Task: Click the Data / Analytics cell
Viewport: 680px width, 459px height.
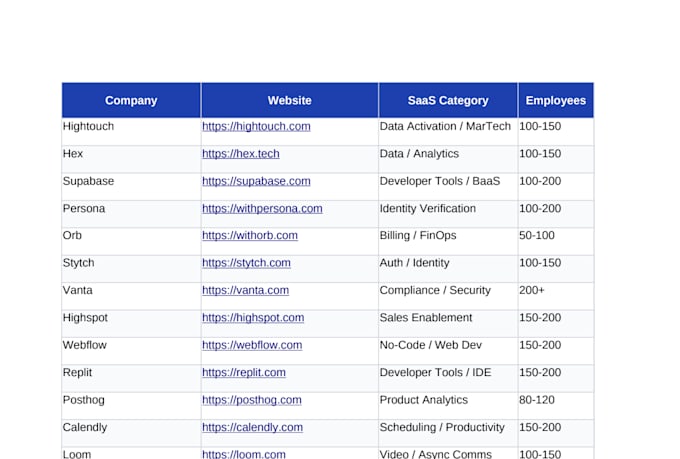Action: 448,159
